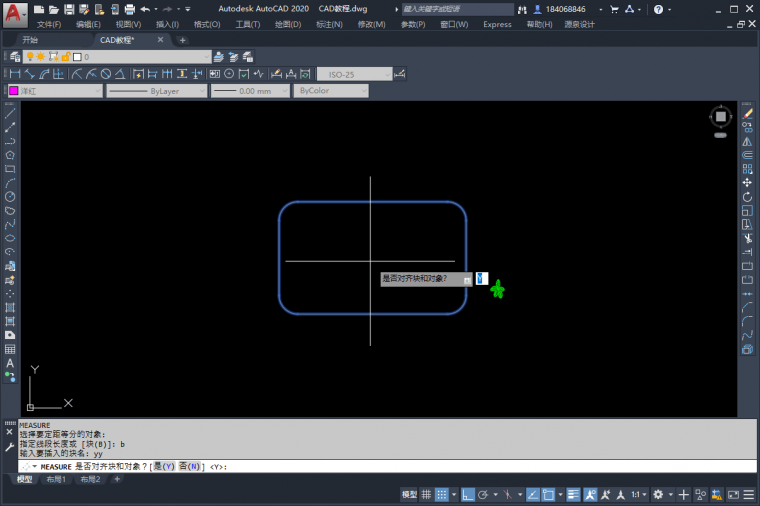Select the Circle draw tool

point(10,197)
